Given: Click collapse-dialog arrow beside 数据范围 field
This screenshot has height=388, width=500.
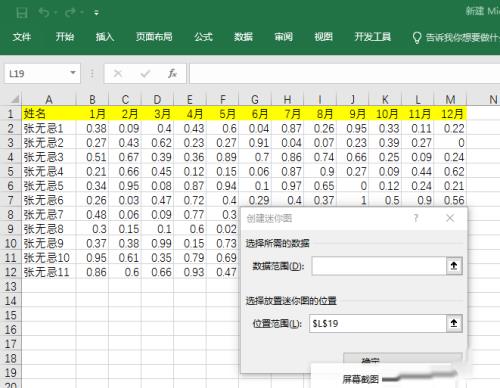Looking at the screenshot, I should coord(454,266).
